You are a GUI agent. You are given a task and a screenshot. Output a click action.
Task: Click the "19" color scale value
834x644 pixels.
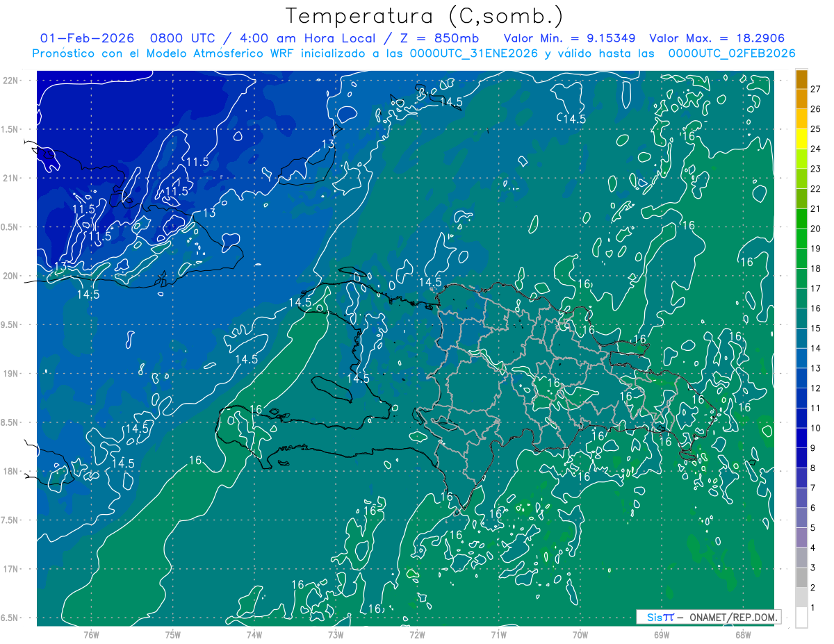click(x=815, y=249)
